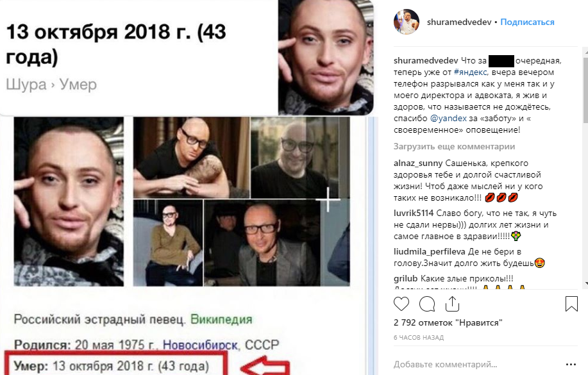Click the 6 часов назад timestamp

(x=419, y=337)
